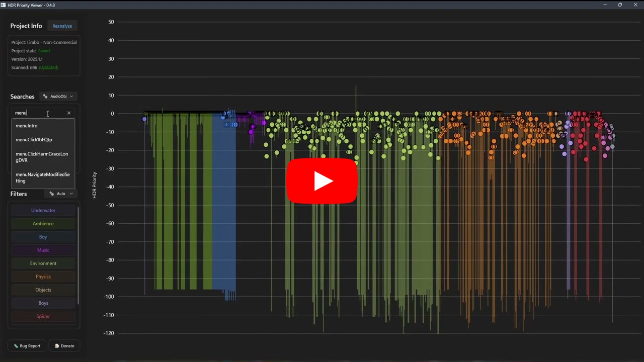This screenshot has height=362, width=644.
Task: Toggle the Boys filter
Action: point(43,303)
